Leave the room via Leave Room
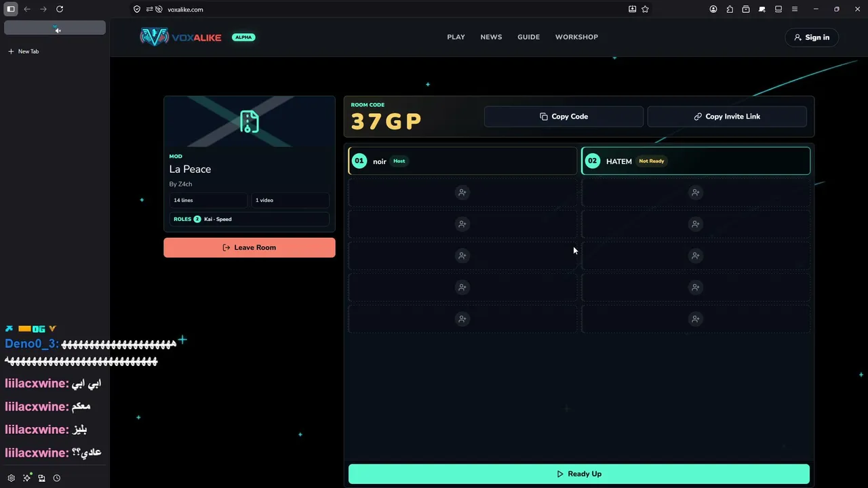868x488 pixels. pos(250,247)
